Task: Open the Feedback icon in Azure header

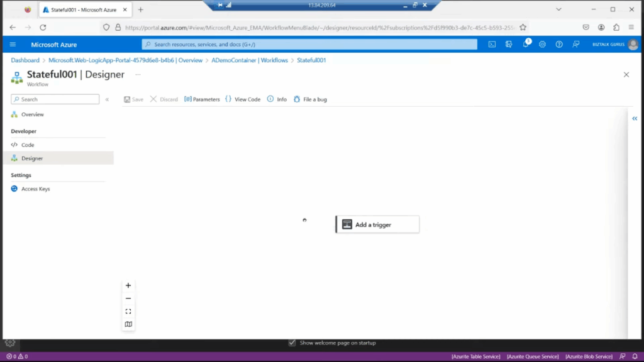Action: pos(576,45)
